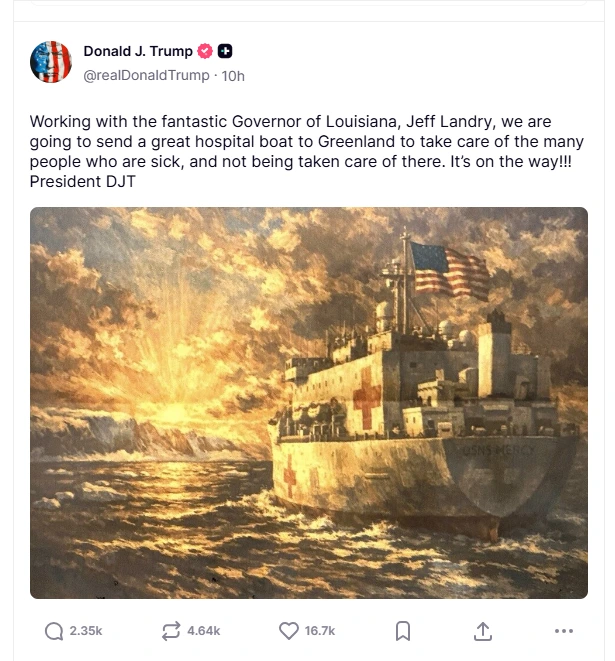Click the 16.7k likes count
615x661 pixels.
320,631
